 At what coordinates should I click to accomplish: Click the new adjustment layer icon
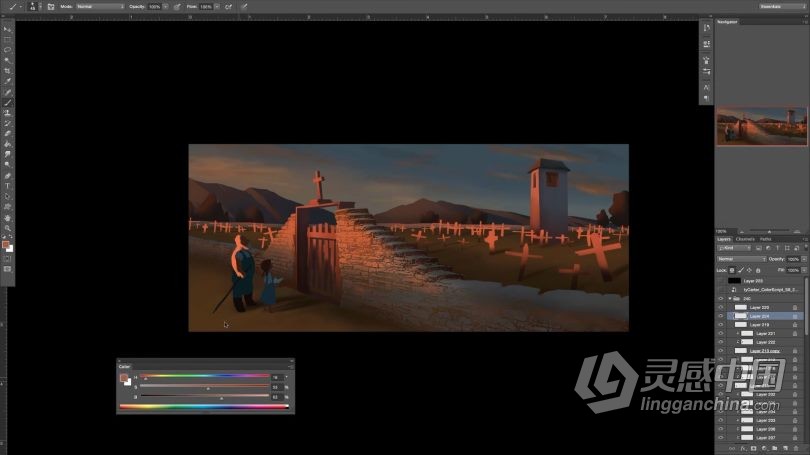pos(764,448)
